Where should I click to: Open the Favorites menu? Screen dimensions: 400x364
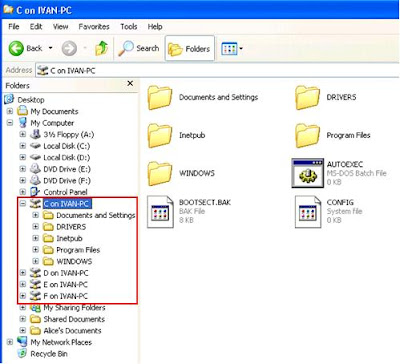tap(94, 27)
